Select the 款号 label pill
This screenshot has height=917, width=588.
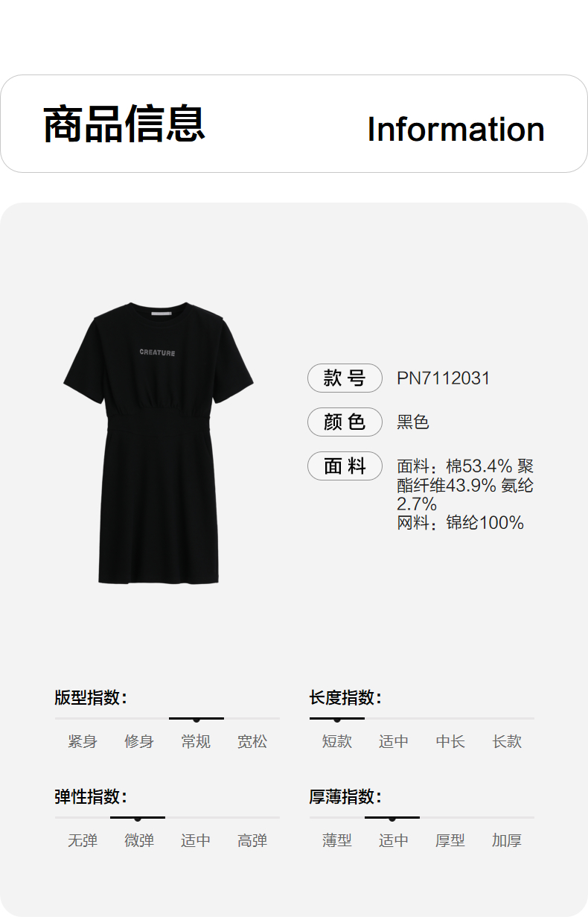coord(345,378)
